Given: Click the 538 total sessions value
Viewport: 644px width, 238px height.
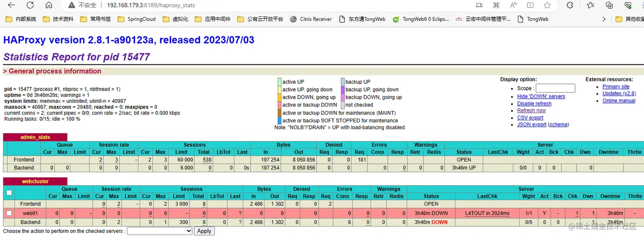Looking at the screenshot, I should [x=207, y=160].
